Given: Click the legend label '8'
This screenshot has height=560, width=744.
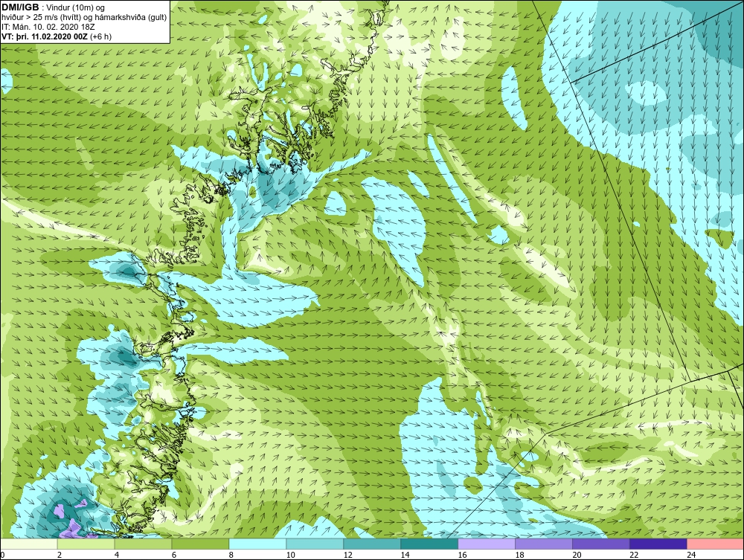Looking at the screenshot, I should click(231, 555).
